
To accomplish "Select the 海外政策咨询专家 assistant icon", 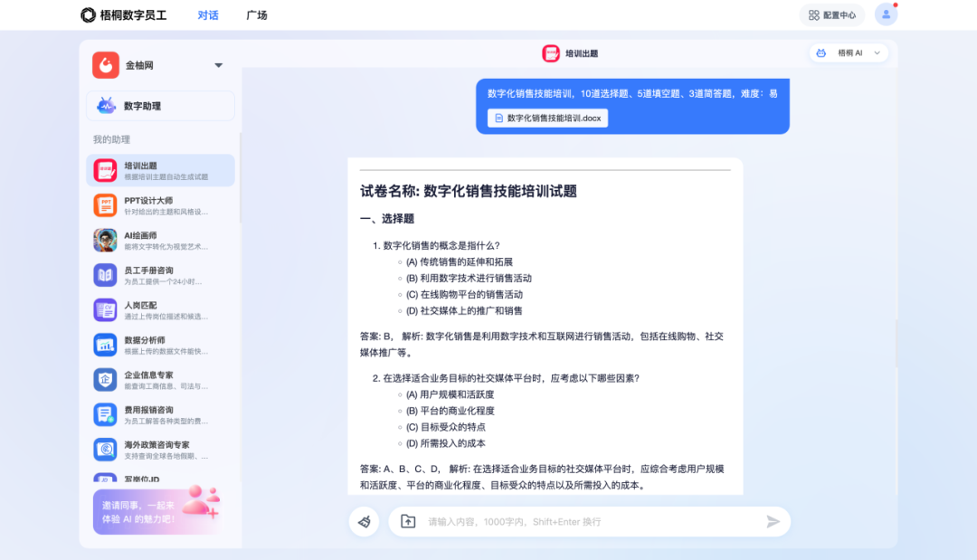I will click(105, 449).
